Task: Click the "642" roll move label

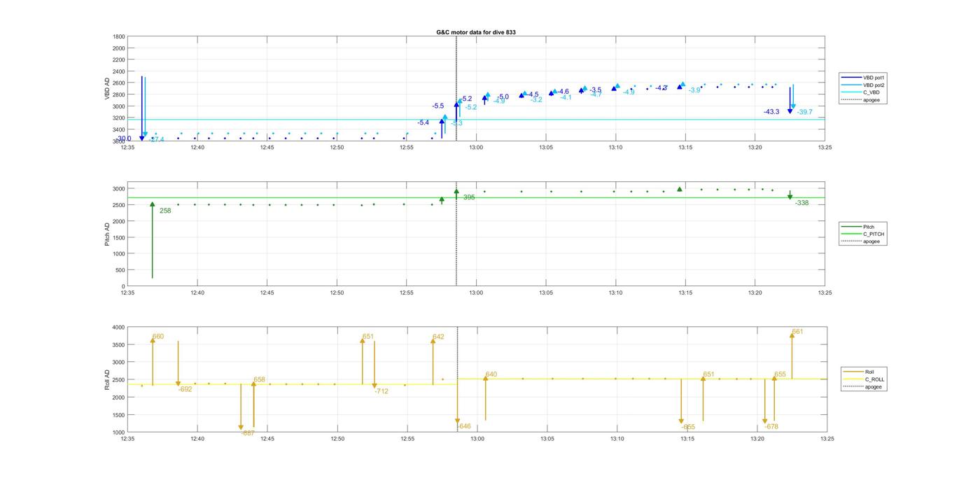Action: [438, 337]
